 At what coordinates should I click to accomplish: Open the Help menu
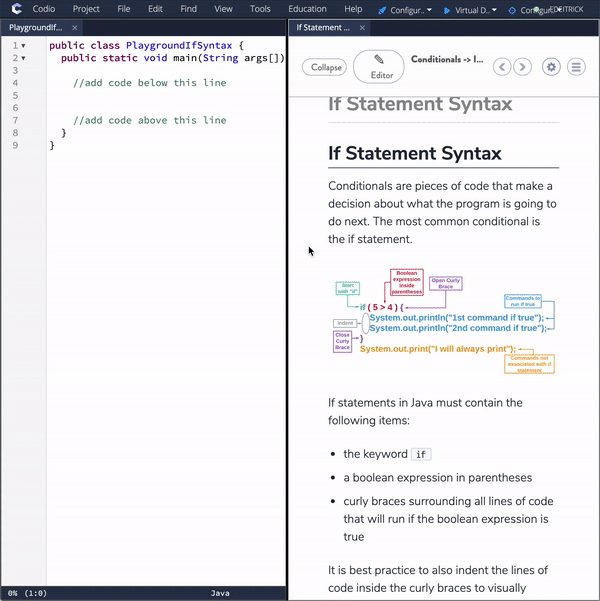353,9
